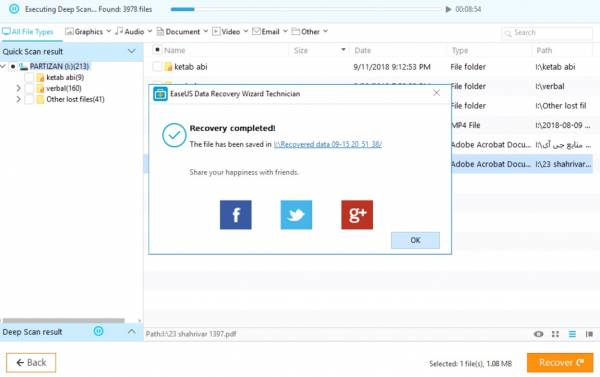Image resolution: width=600 pixels, height=377 pixels.
Task: Click the scan progress bar
Action: [x=306, y=9]
